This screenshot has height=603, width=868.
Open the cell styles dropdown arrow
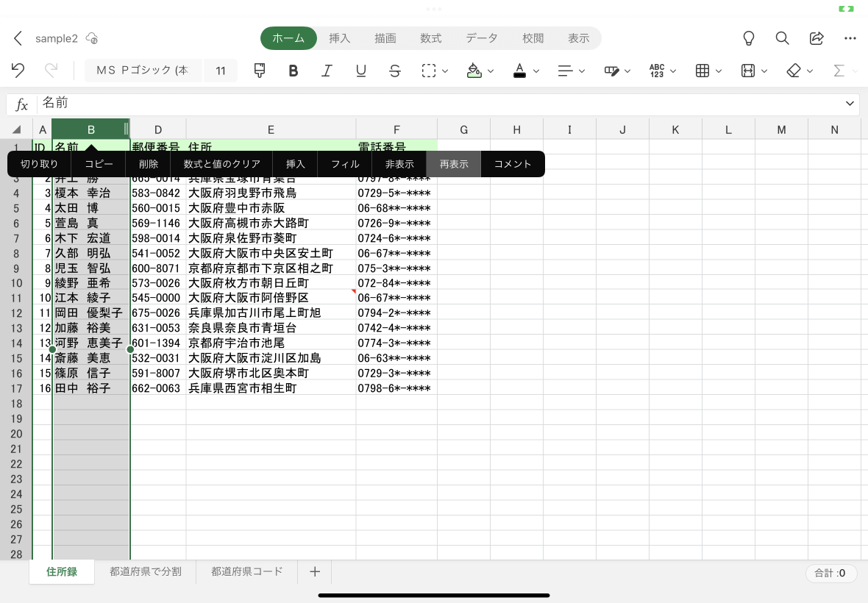click(627, 71)
